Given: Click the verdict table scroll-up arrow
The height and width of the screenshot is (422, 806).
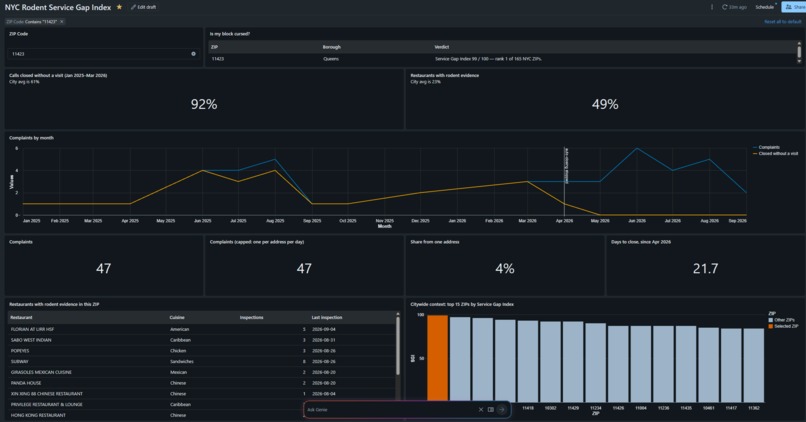Looking at the screenshot, I should click(x=799, y=44).
